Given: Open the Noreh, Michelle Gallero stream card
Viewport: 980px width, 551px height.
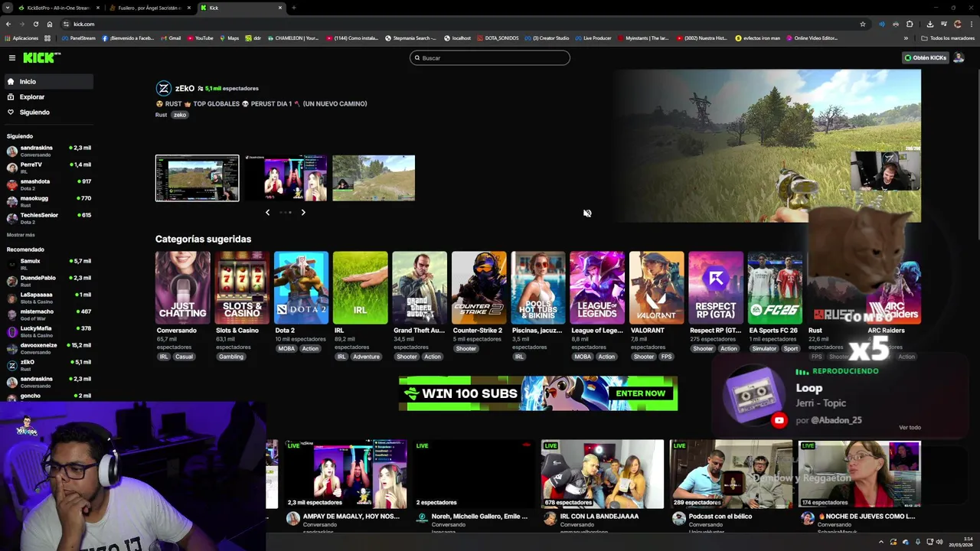Looking at the screenshot, I should coord(474,474).
